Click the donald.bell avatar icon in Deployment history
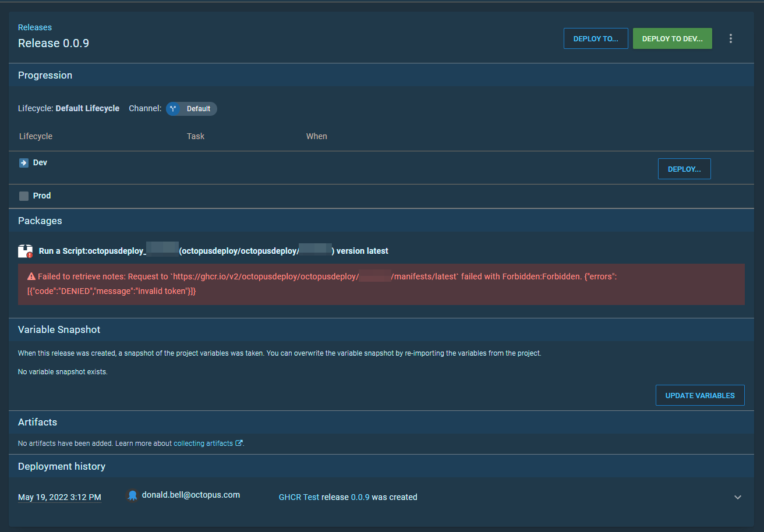 132,495
